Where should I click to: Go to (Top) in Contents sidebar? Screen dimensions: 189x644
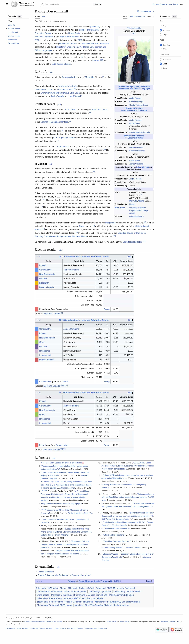10,21
